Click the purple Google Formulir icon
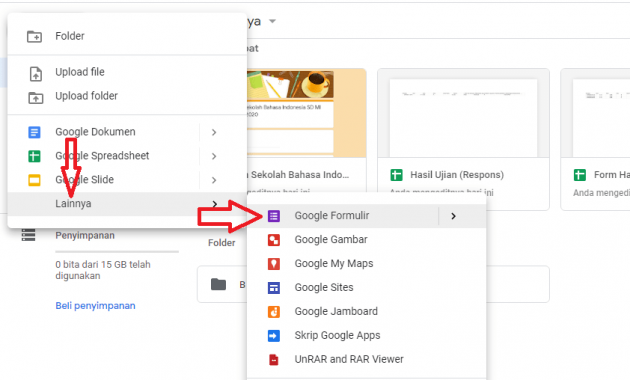Screen dimensions: 630x380 274,216
